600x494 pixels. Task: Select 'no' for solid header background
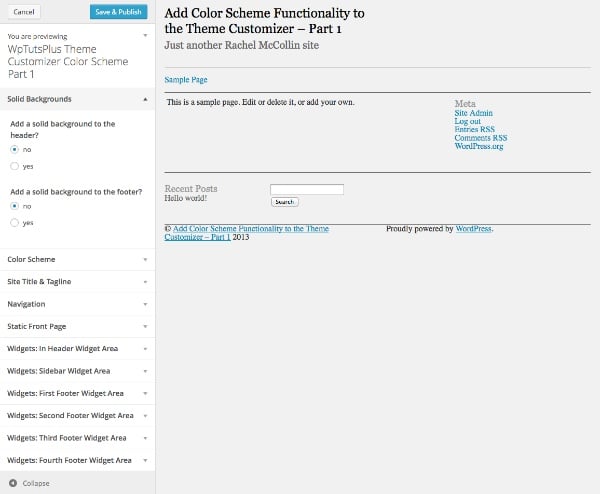pyautogui.click(x=15, y=149)
